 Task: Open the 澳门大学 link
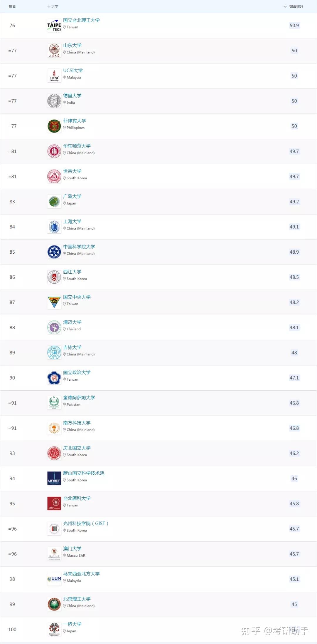(72, 548)
